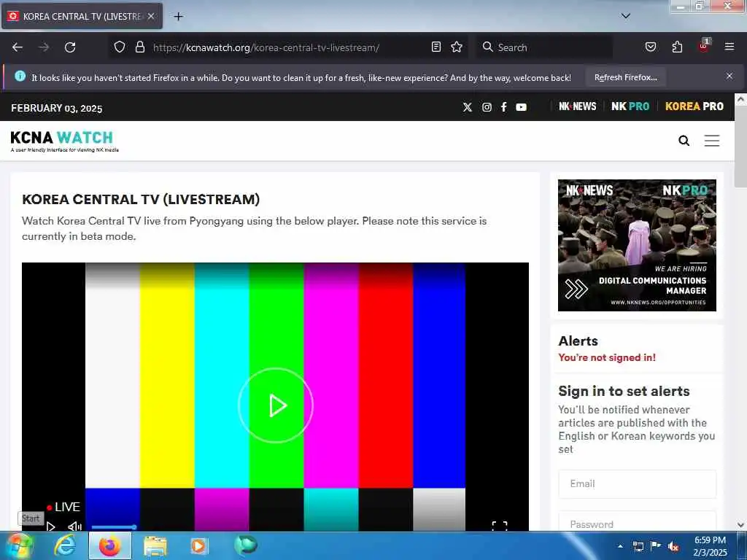The height and width of the screenshot is (560, 747).
Task: Click the padlock site information icon
Action: [x=140, y=47]
